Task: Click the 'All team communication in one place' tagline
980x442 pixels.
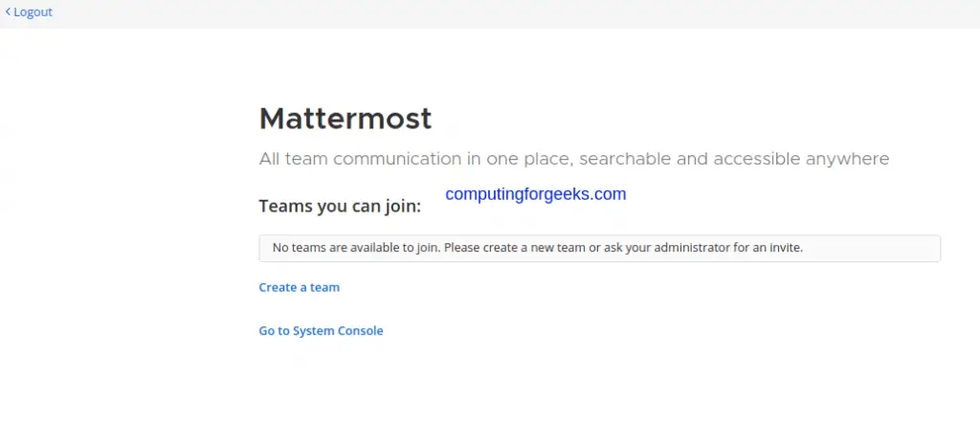Action: tap(574, 159)
